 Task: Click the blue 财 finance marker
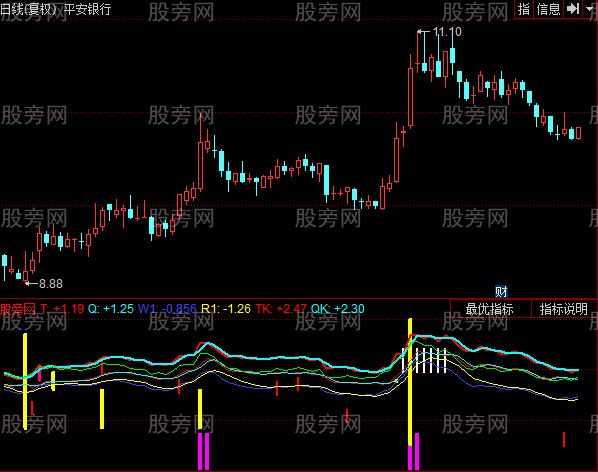click(501, 292)
